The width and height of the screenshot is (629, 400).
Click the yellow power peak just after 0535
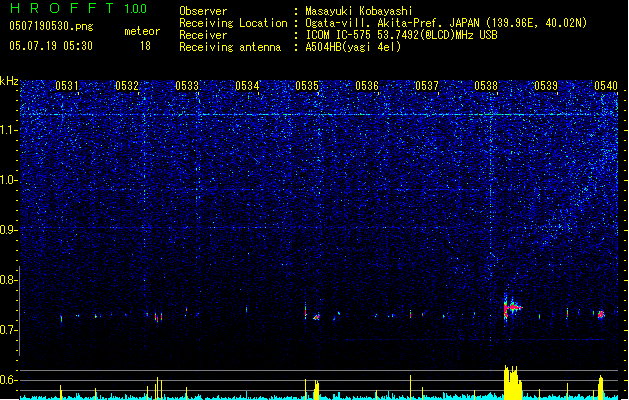point(317,389)
